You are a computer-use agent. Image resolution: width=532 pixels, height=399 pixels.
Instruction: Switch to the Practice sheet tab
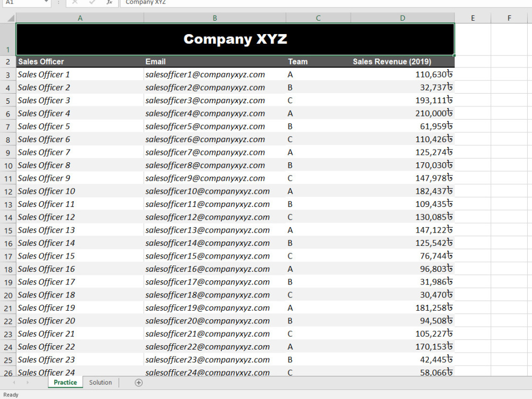pyautogui.click(x=65, y=383)
